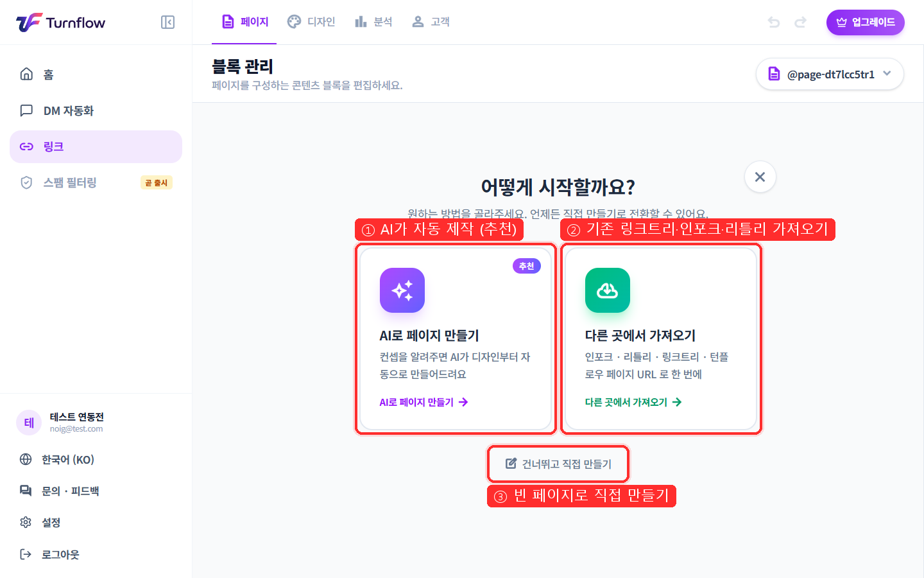Undo the last change

click(x=774, y=22)
